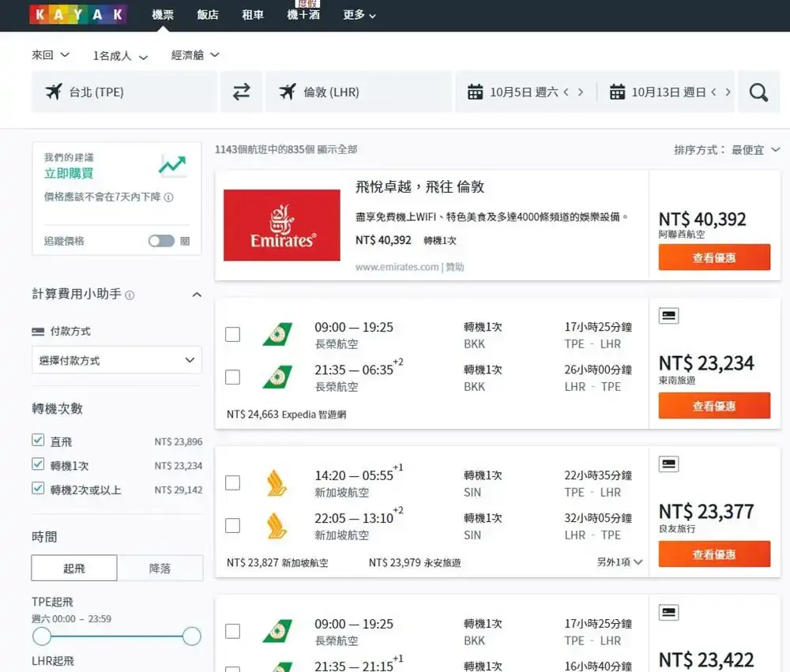The width and height of the screenshot is (790, 672).
Task: Go to previous day for 10月5日 departure
Action: 566,92
